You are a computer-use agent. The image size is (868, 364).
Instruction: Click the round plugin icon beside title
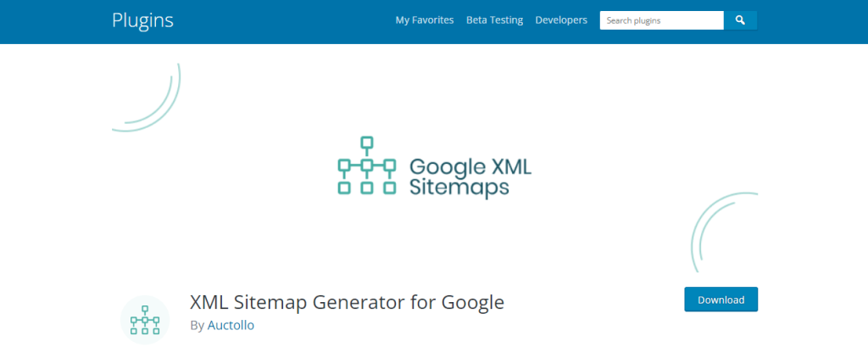click(x=145, y=320)
